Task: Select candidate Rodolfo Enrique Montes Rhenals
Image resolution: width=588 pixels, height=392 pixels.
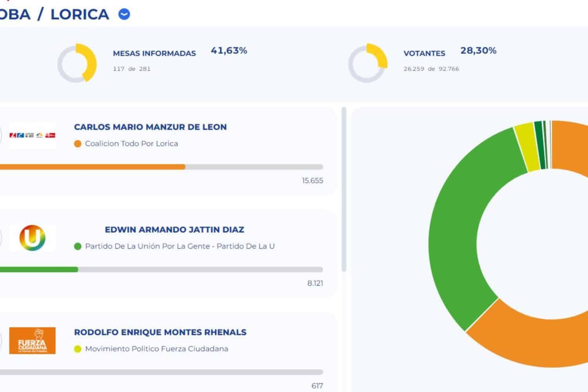Action: 160,332
